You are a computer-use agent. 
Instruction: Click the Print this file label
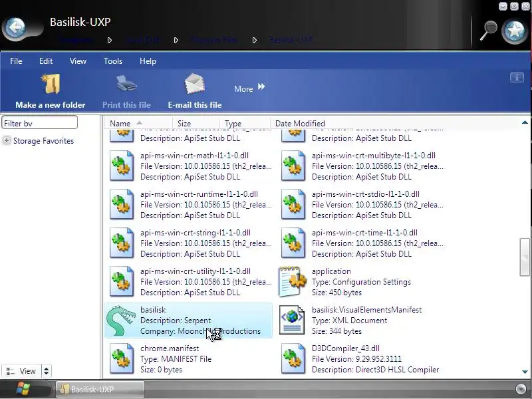click(x=126, y=105)
